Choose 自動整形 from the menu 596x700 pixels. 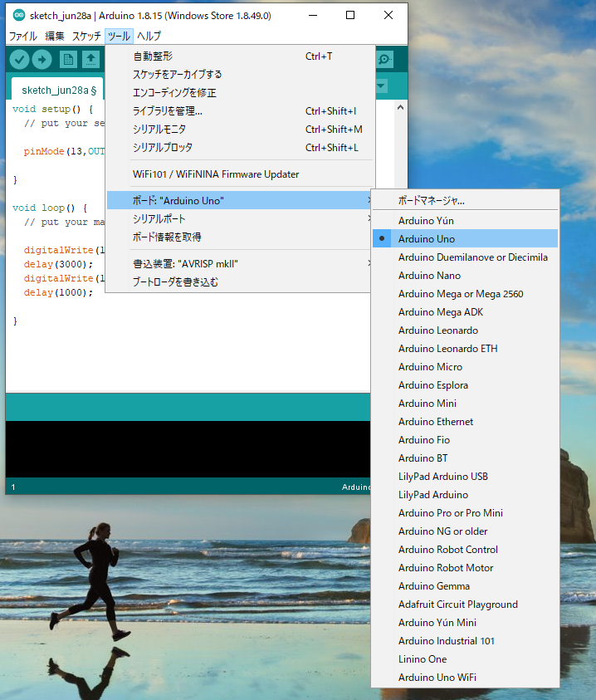[240, 56]
